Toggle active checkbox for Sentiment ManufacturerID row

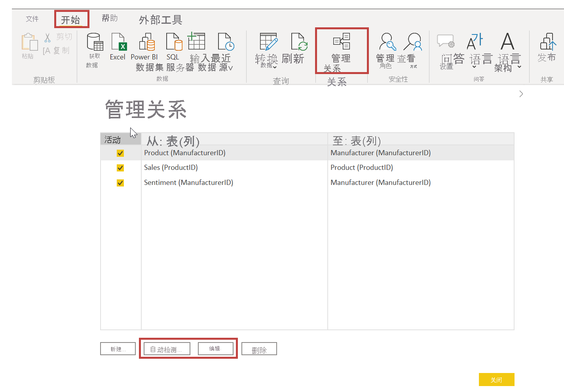pos(120,183)
